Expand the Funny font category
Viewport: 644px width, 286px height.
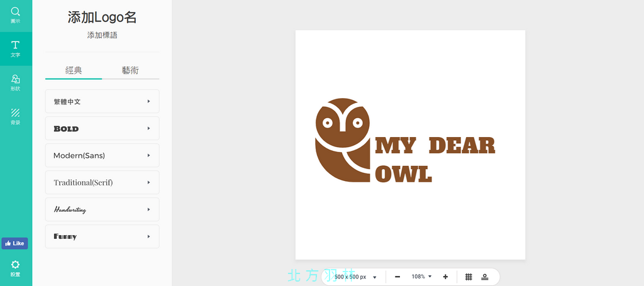pos(103,237)
